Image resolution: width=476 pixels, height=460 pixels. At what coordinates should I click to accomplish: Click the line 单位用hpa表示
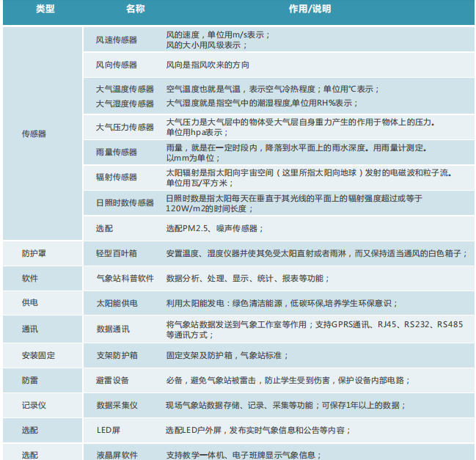[x=197, y=132]
